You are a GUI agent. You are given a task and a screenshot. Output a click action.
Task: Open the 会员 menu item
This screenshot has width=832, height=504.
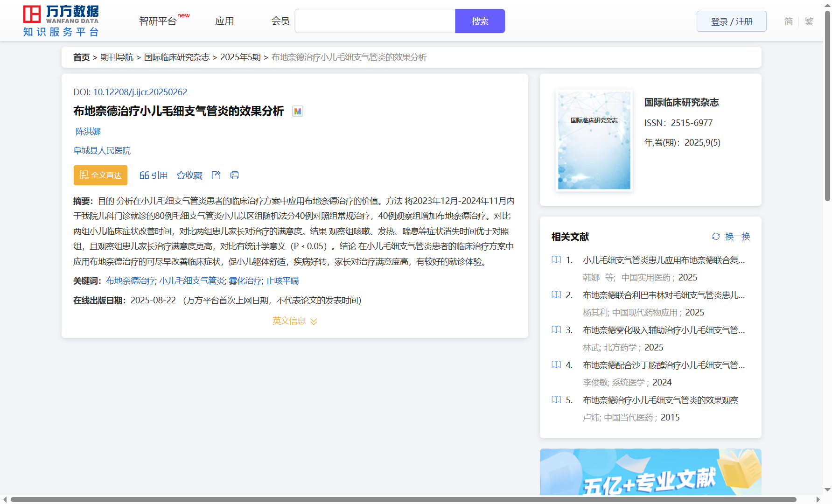[x=280, y=21]
